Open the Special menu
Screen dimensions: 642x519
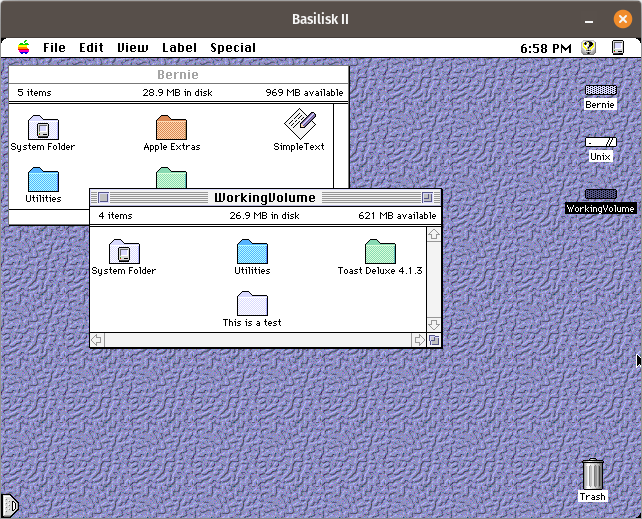(233, 47)
